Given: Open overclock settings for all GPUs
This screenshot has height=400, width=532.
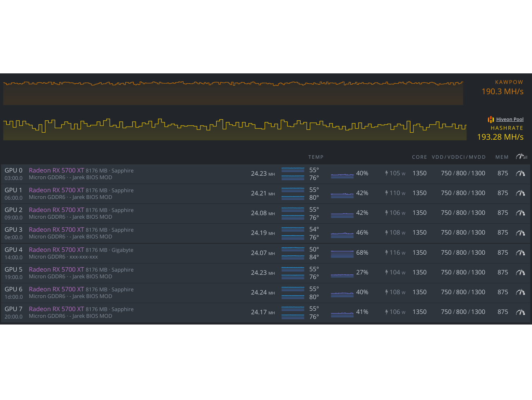Looking at the screenshot, I should (x=521, y=157).
